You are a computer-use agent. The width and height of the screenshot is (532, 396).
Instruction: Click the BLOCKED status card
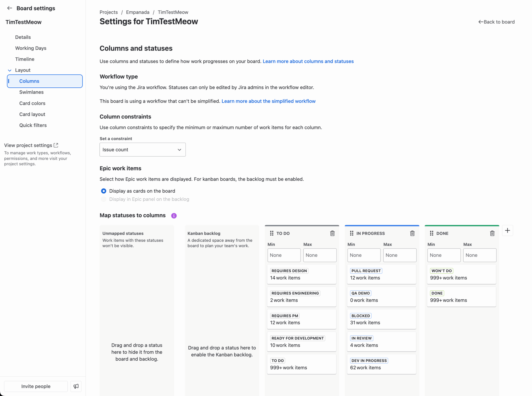[382, 319]
